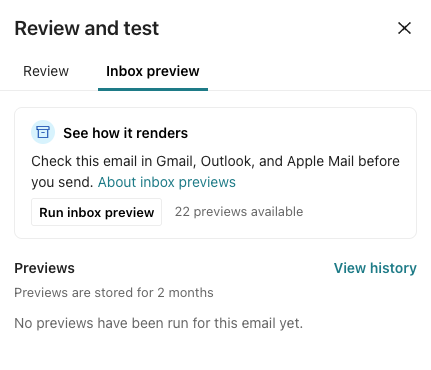Click the Previews section heading
The width and height of the screenshot is (431, 370).
click(x=44, y=268)
